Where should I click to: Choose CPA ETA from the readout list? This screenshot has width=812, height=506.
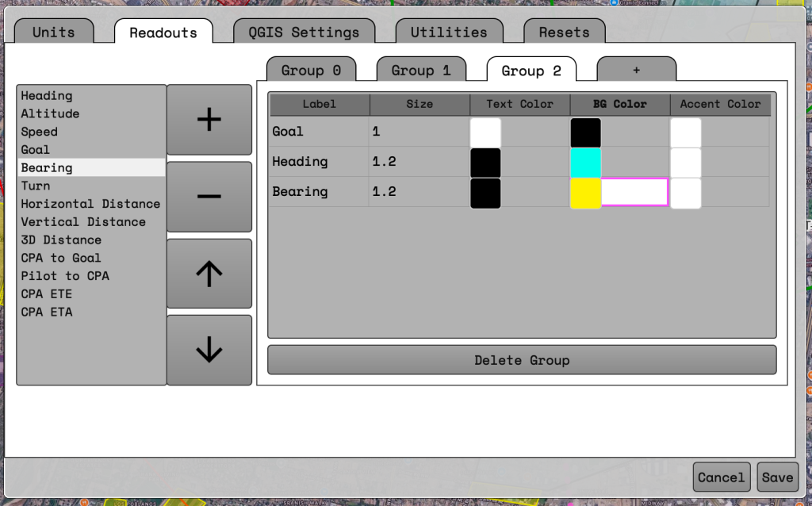click(47, 312)
